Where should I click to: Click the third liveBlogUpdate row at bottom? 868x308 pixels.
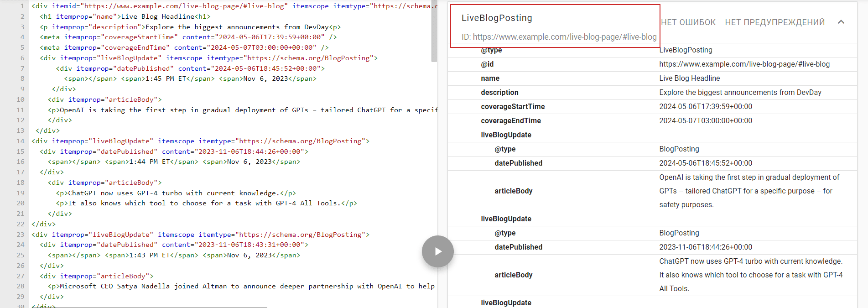click(x=652, y=303)
